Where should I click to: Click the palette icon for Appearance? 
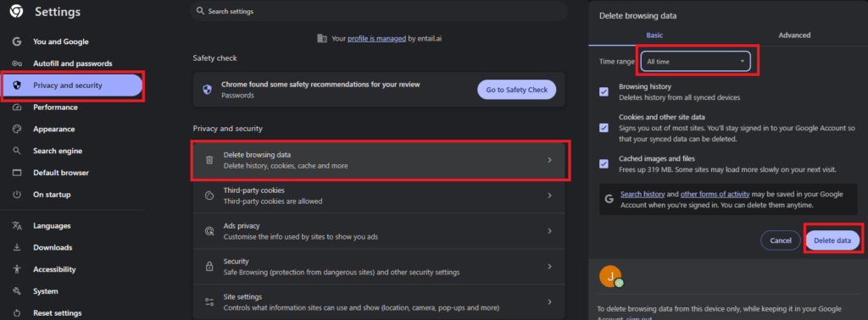pyautogui.click(x=17, y=129)
